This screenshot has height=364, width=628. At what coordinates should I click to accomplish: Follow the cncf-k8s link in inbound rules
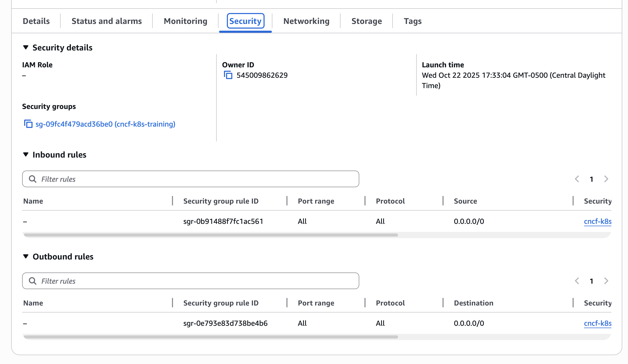598,221
